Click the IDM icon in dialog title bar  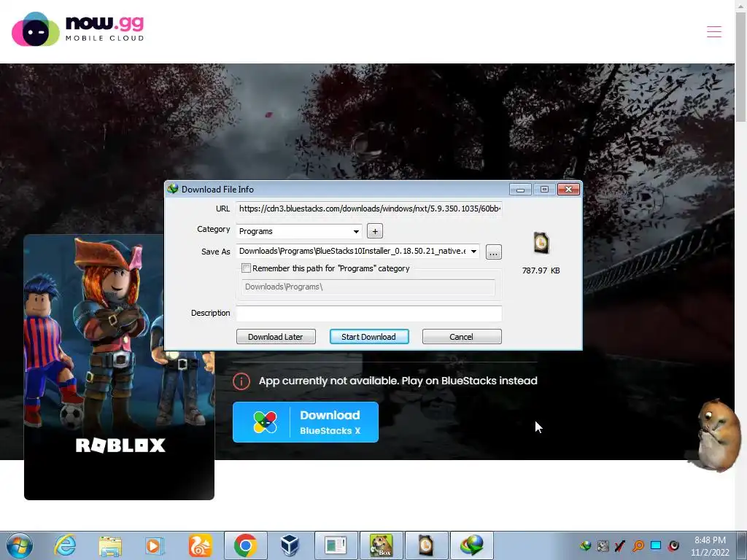click(x=172, y=189)
